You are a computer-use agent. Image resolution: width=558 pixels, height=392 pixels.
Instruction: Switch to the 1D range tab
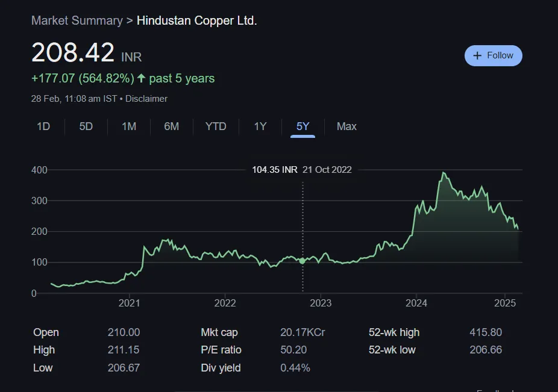pyautogui.click(x=43, y=126)
